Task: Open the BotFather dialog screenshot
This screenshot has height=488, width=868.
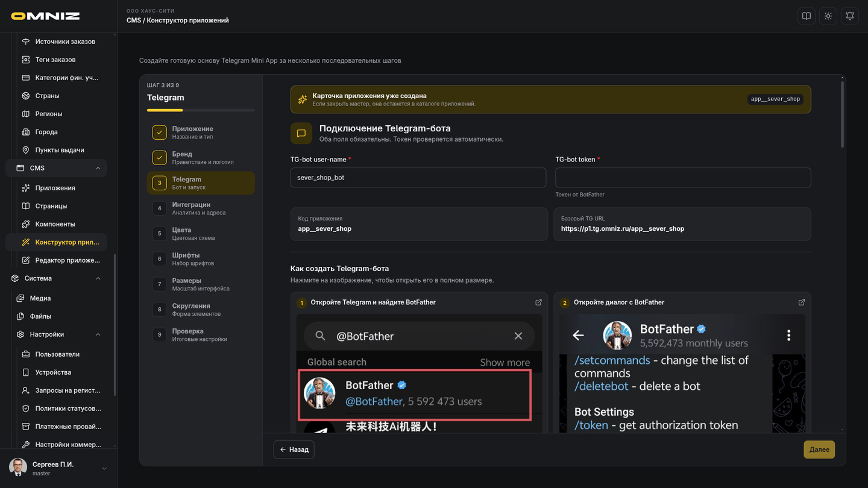Action: point(682,373)
